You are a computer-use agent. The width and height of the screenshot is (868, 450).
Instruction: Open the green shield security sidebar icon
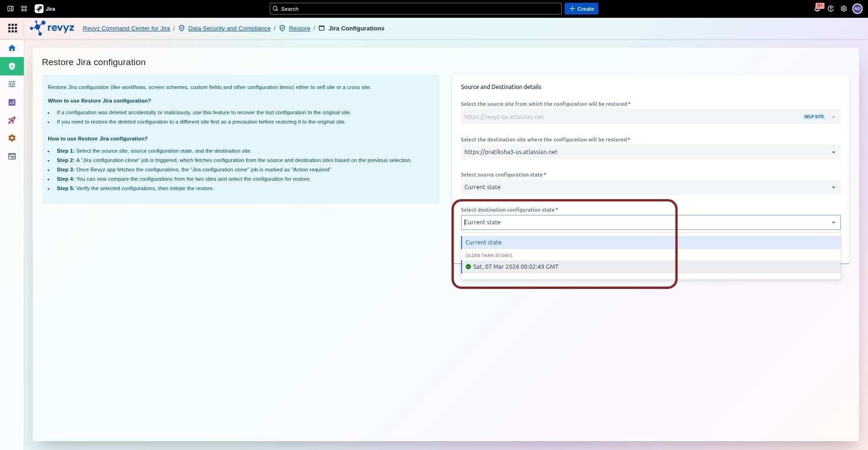click(x=12, y=66)
